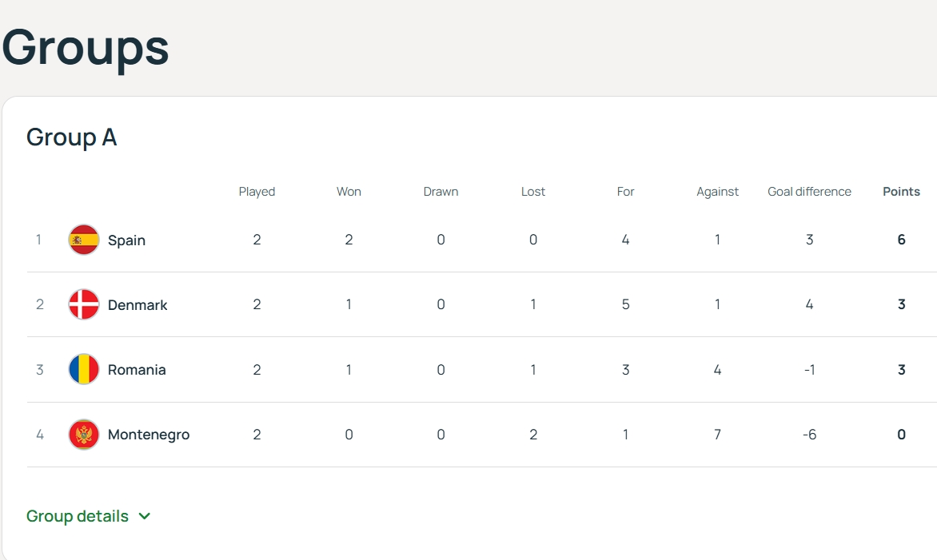Click the Drawn column header
The width and height of the screenshot is (937, 560).
point(441,192)
